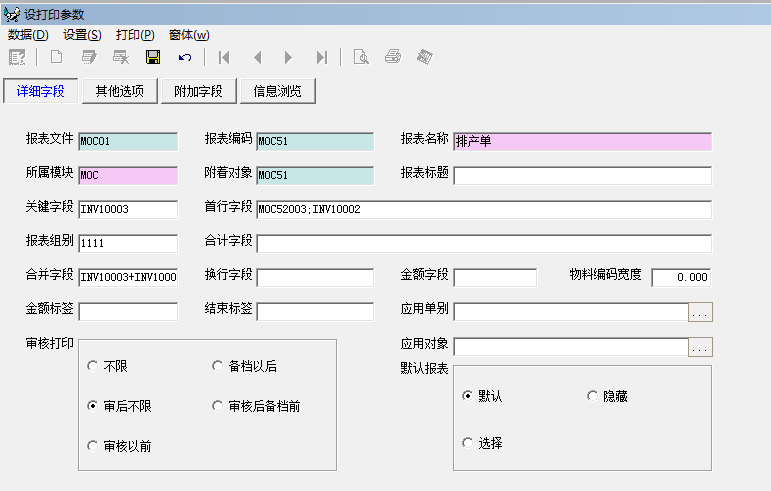Go to first record in toolbar
The width and height of the screenshot is (771, 491).
coord(224,57)
